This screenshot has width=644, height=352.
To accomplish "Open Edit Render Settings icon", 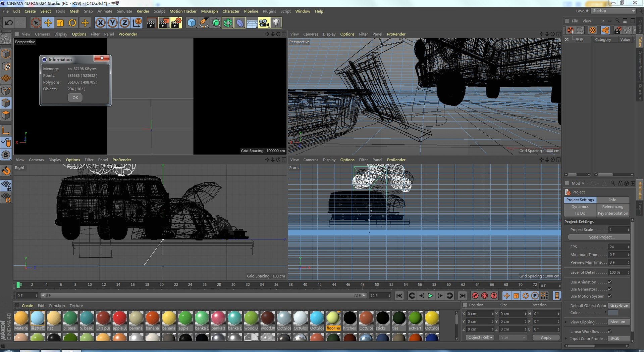I will 176,23.
